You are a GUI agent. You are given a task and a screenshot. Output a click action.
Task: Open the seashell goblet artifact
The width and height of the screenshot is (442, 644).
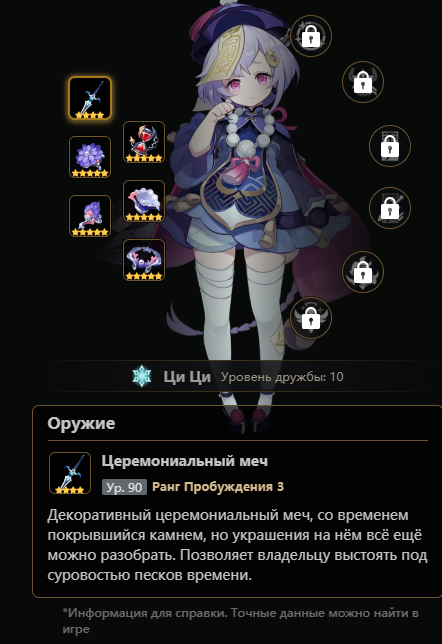(x=144, y=201)
